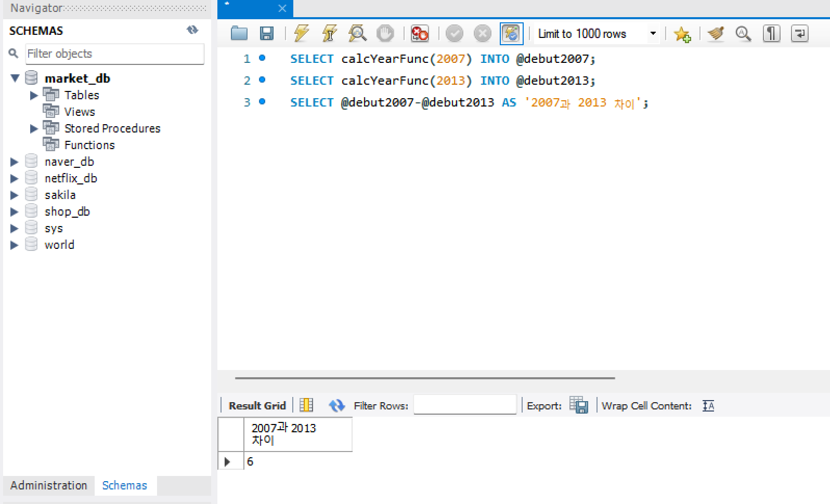The height and width of the screenshot is (504, 830).
Task: Place cursor on @debut2013 in line 2
Action: 552,81
